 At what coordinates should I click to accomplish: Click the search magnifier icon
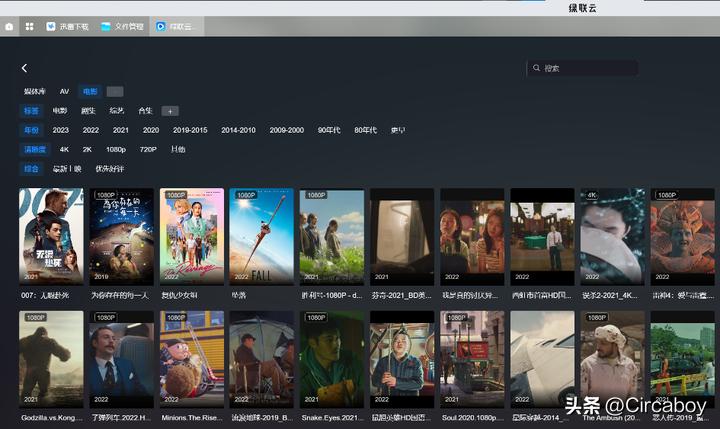click(x=536, y=68)
